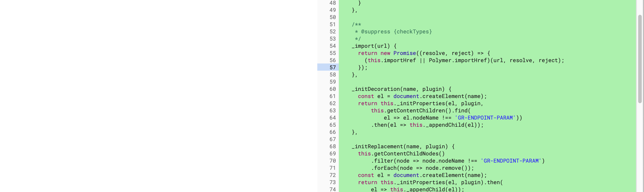Click 'this.getContentChildren().find(' line

pos(421,111)
